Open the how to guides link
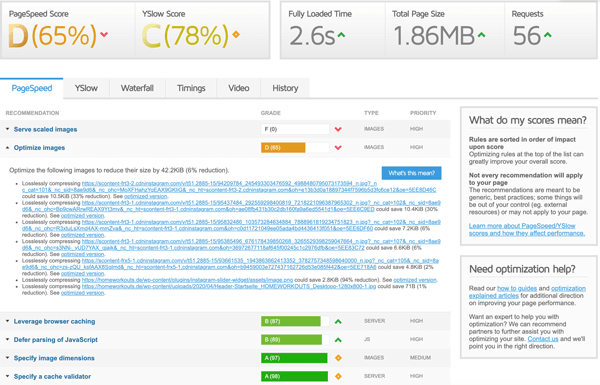 pos(517,289)
